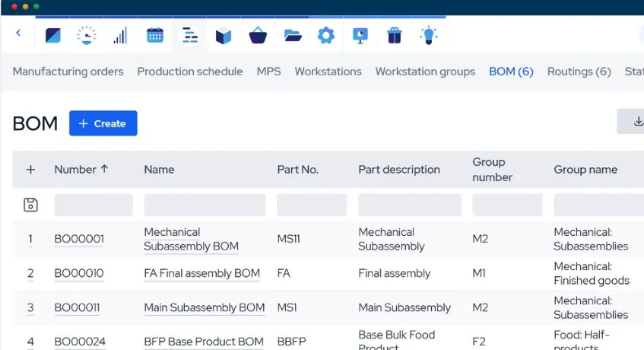Click part number BBFP cell
Screen dimensions: 644x350
[x=292, y=342]
